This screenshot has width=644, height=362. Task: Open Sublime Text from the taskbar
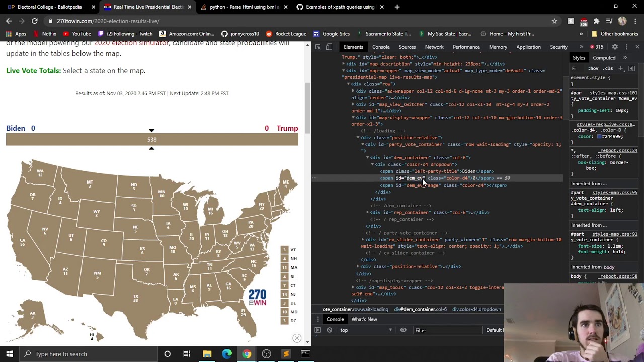point(286,354)
